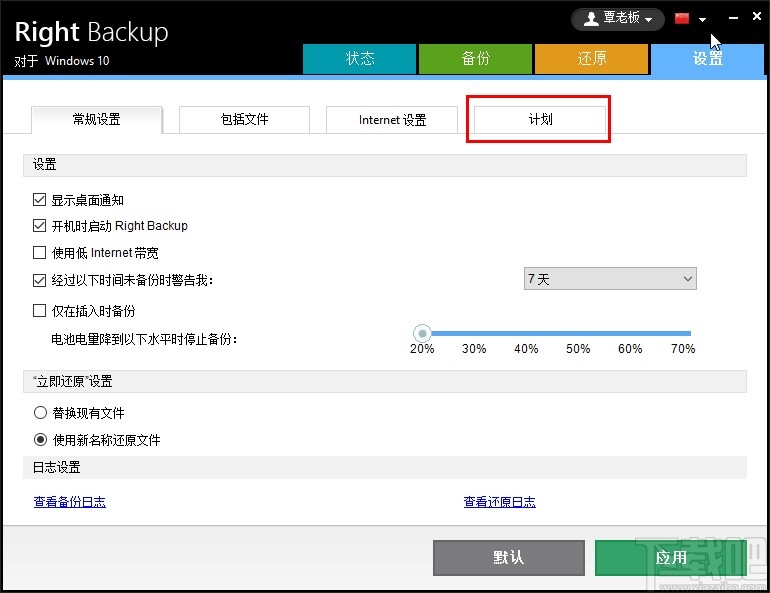Go to the 还原 restore tab
The width and height of the screenshot is (770, 593).
click(x=591, y=59)
